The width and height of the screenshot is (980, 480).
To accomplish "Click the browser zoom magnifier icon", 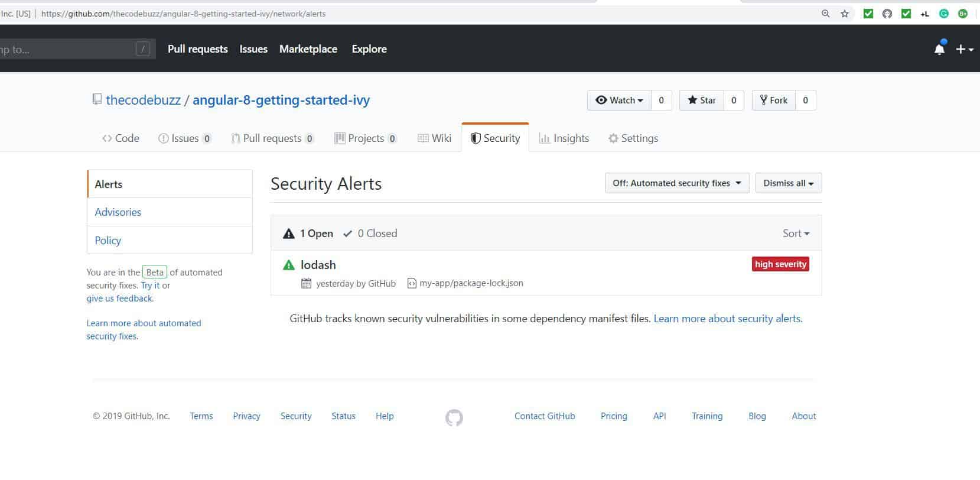I will point(826,14).
